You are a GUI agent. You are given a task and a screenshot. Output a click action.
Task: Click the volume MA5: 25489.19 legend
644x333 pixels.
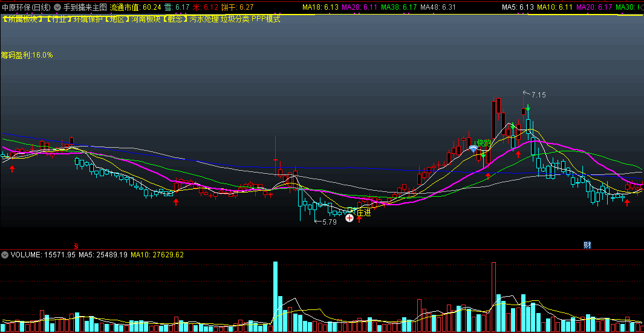pos(103,255)
